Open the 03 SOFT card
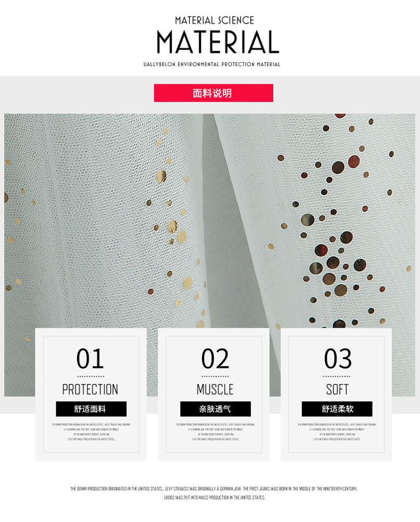This screenshot has width=420, height=522. click(x=337, y=394)
